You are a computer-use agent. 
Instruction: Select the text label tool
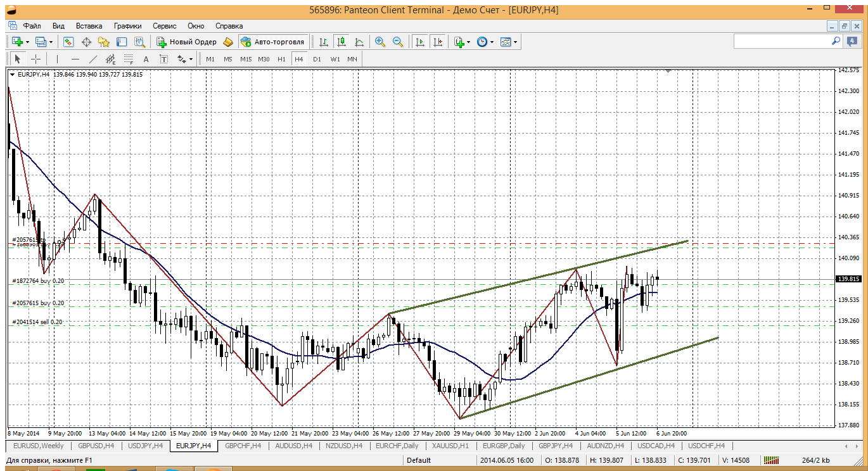(x=163, y=59)
